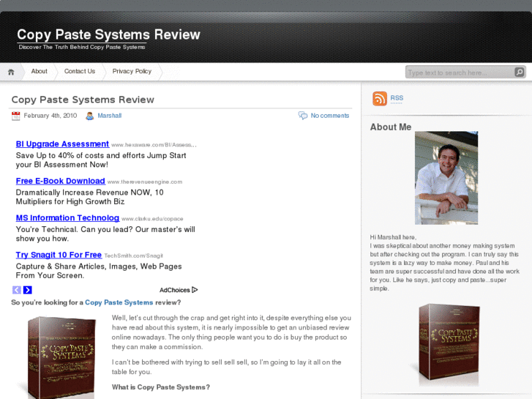This screenshot has width=532, height=399.
Task: Click the www.clarku.edu/copace ad URL
Action: [x=152, y=219]
